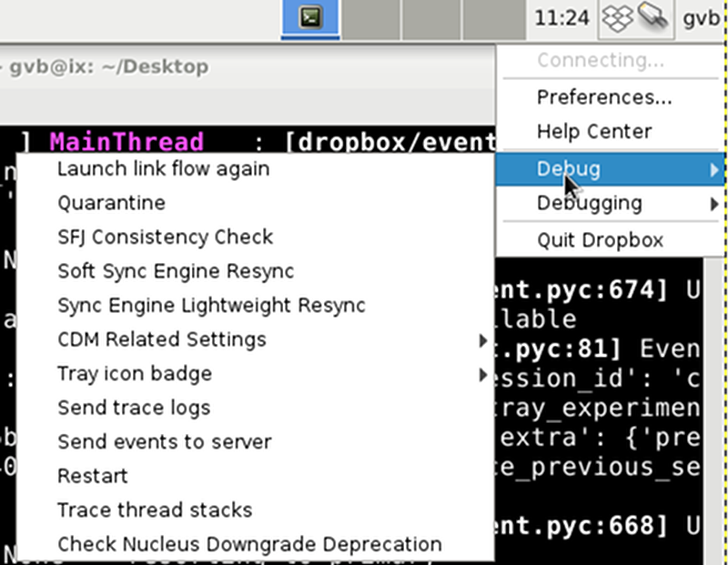728x565 pixels.
Task: Run the SFJ Consistency Check
Action: pos(165,237)
